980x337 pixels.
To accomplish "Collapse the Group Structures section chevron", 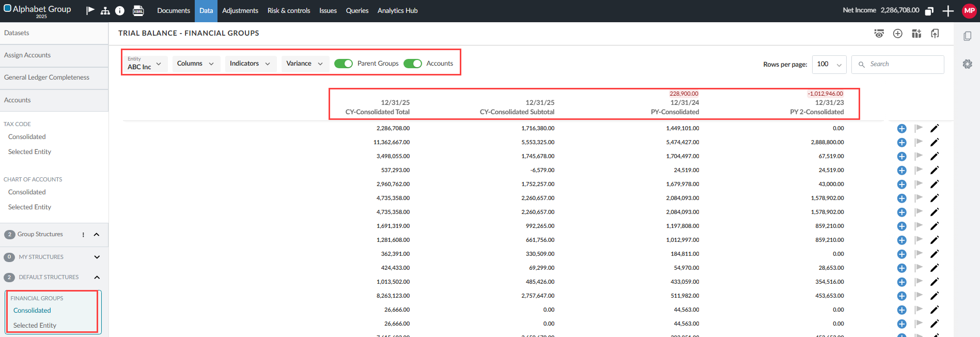I will [x=97, y=235].
